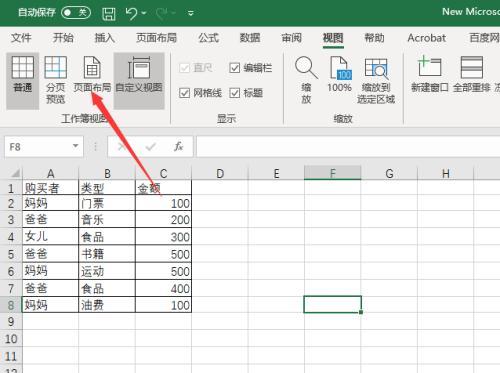This screenshot has height=373, width=500.
Task: Select column A header
Action: click(50, 173)
